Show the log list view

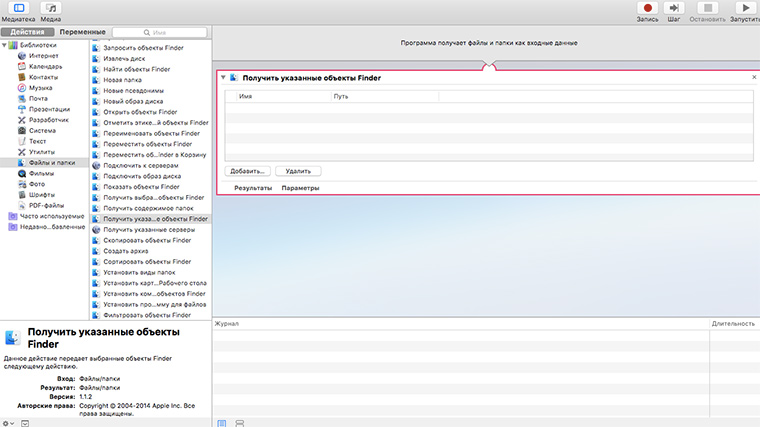click(x=222, y=423)
